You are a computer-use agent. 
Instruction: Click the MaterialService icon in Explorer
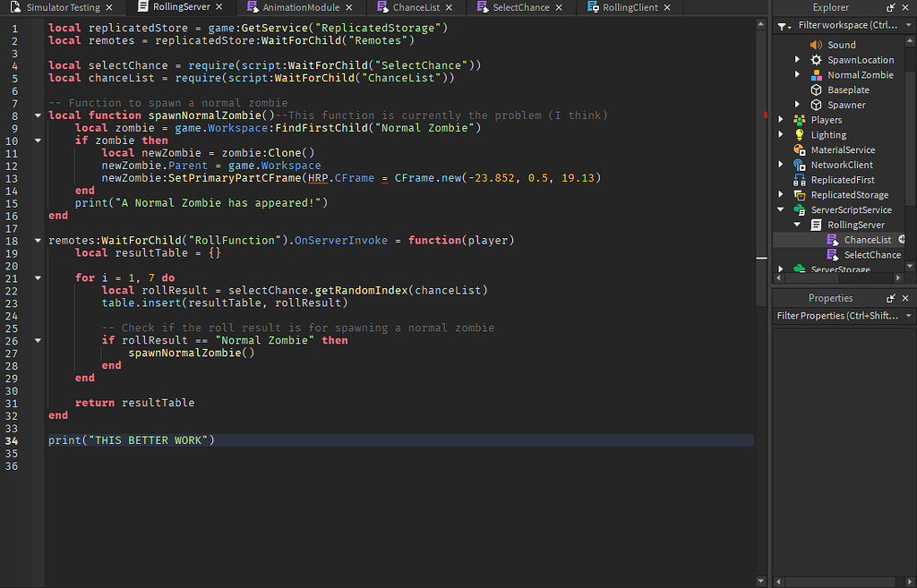(798, 148)
